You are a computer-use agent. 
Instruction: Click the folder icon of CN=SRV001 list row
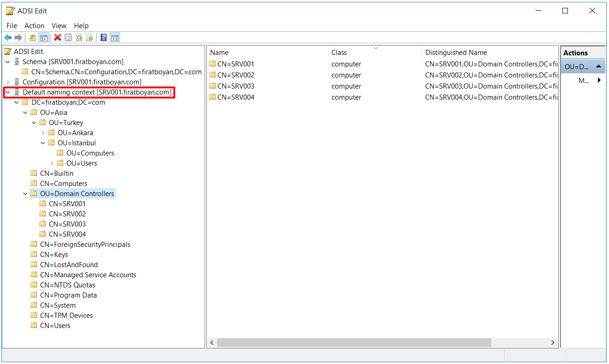point(212,64)
